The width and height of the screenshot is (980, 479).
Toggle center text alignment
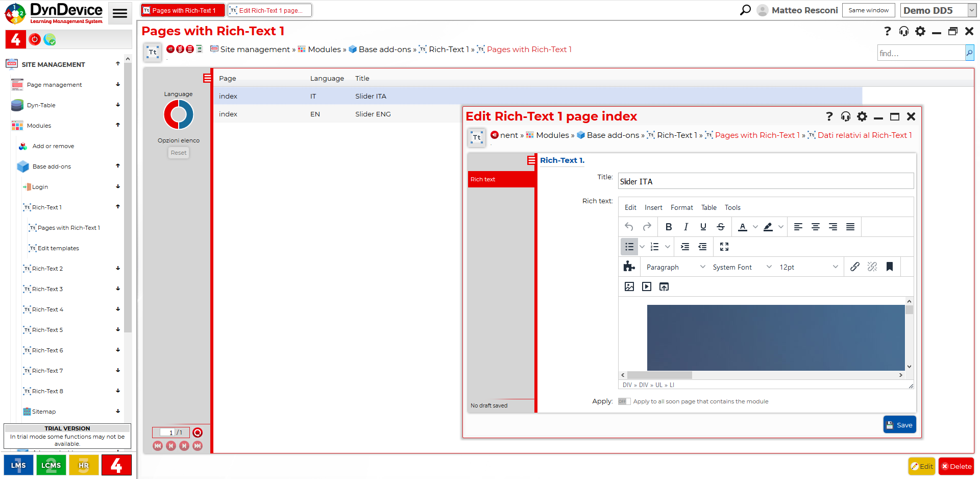tap(815, 227)
